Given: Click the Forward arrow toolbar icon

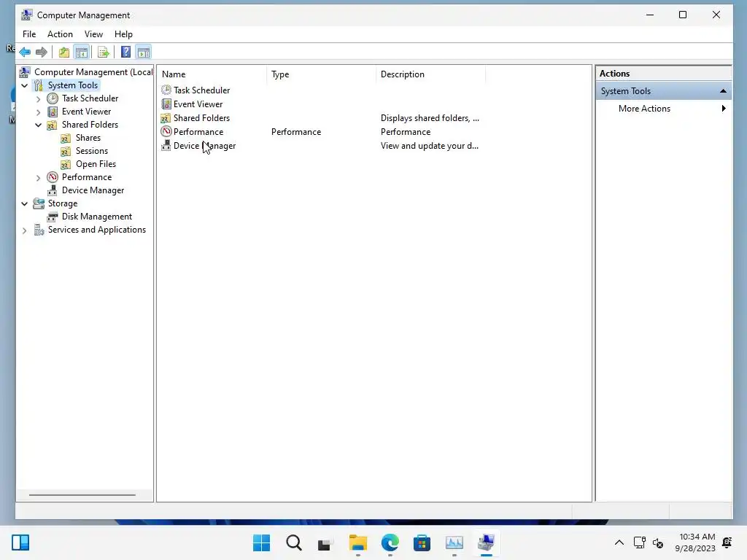Looking at the screenshot, I should pyautogui.click(x=42, y=52).
